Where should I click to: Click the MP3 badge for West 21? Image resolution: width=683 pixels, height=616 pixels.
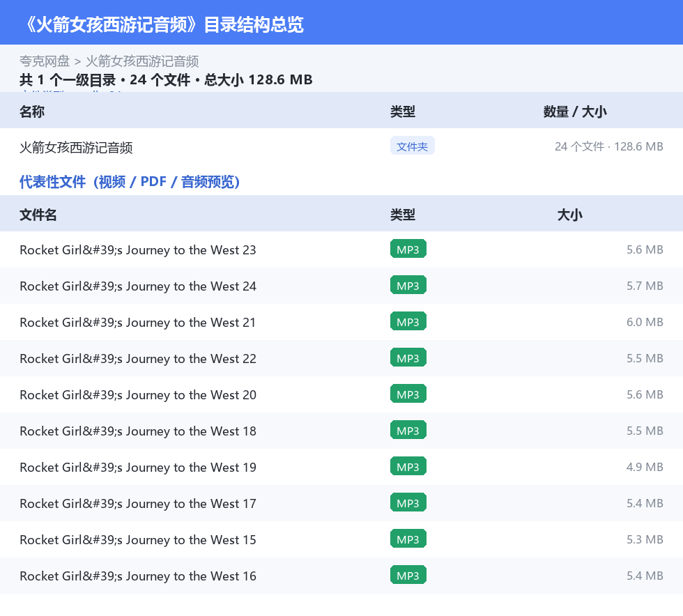[408, 321]
